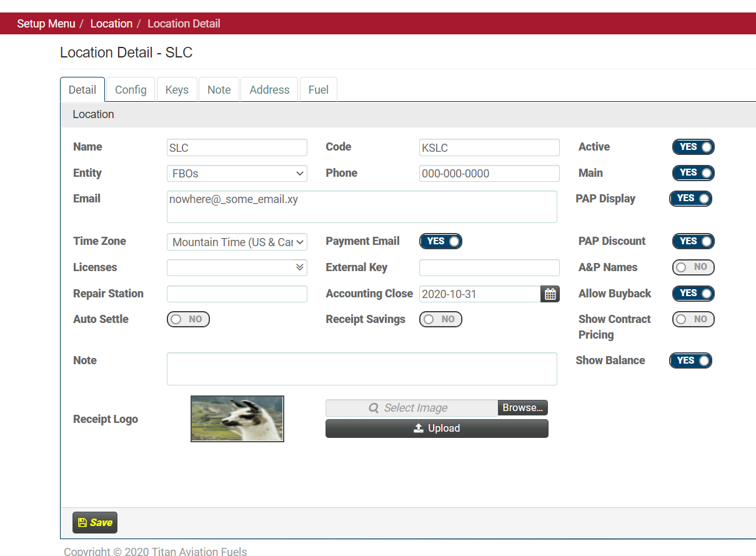This screenshot has width=756, height=556.
Task: Click Browse to select image file
Action: tap(522, 408)
